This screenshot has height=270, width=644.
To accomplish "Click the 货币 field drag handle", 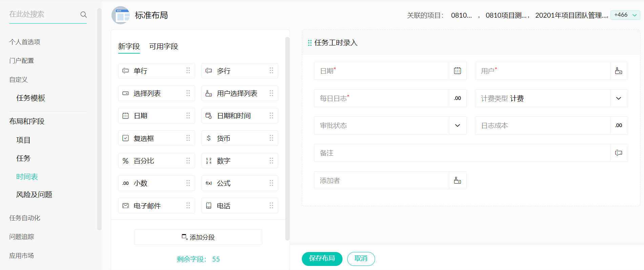I will (x=271, y=138).
